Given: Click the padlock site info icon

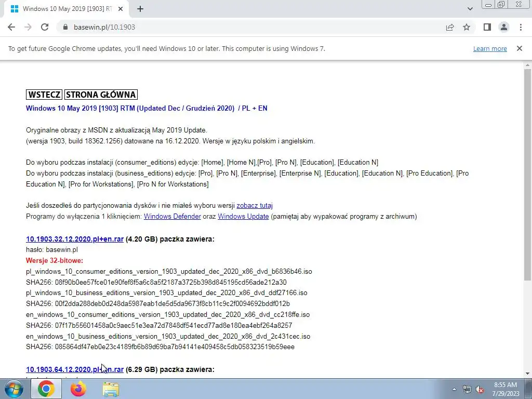Looking at the screenshot, I should [65, 27].
